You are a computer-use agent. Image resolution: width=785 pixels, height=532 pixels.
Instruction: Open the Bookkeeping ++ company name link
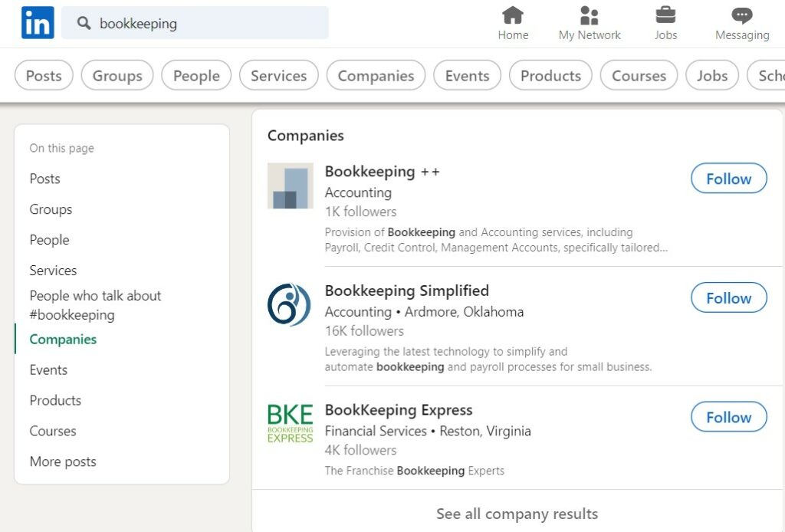382,171
